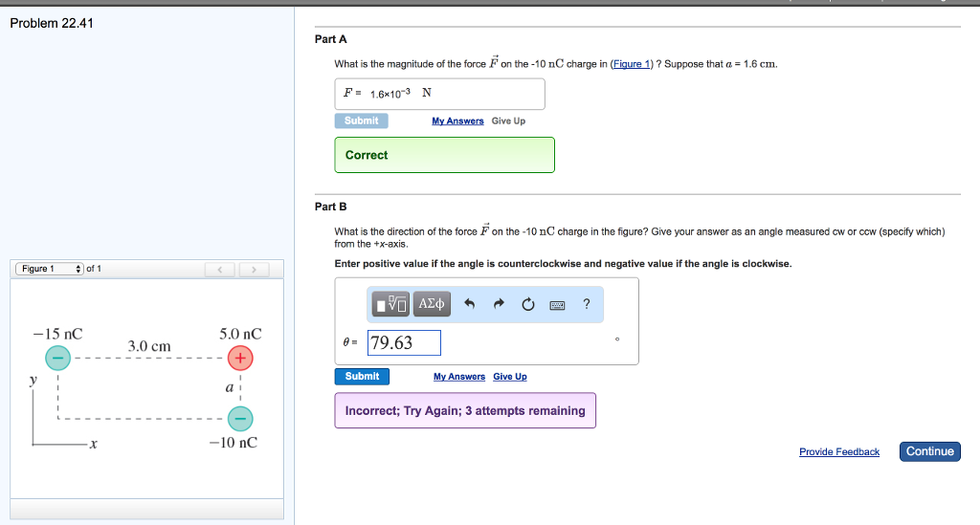Click the 'Incorrect; Try Again' feedback message

(465, 411)
